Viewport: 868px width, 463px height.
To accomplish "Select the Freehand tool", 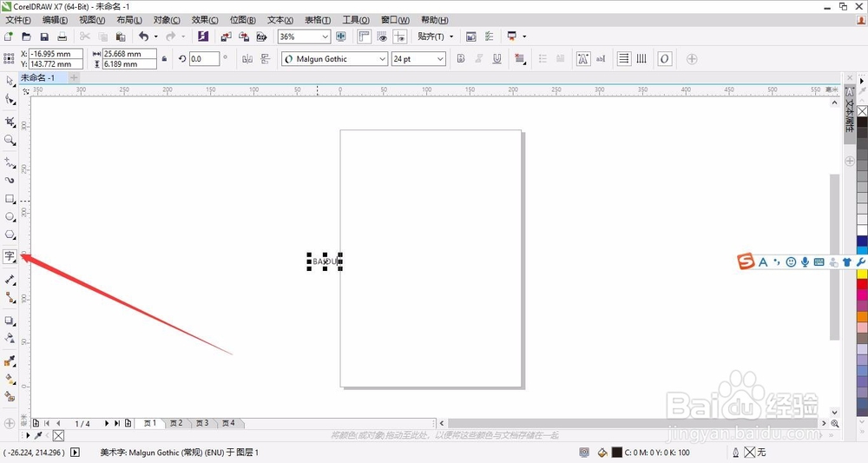I will 10,162.
